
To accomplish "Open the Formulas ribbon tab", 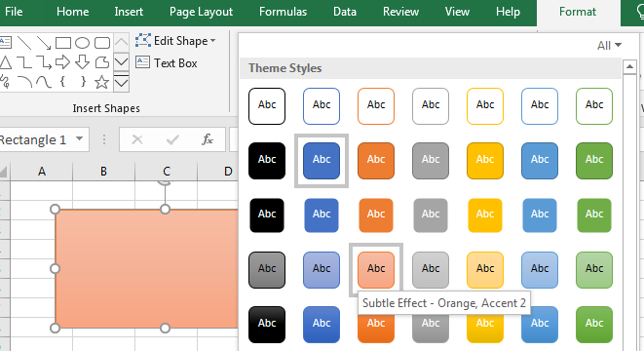I will pos(283,12).
